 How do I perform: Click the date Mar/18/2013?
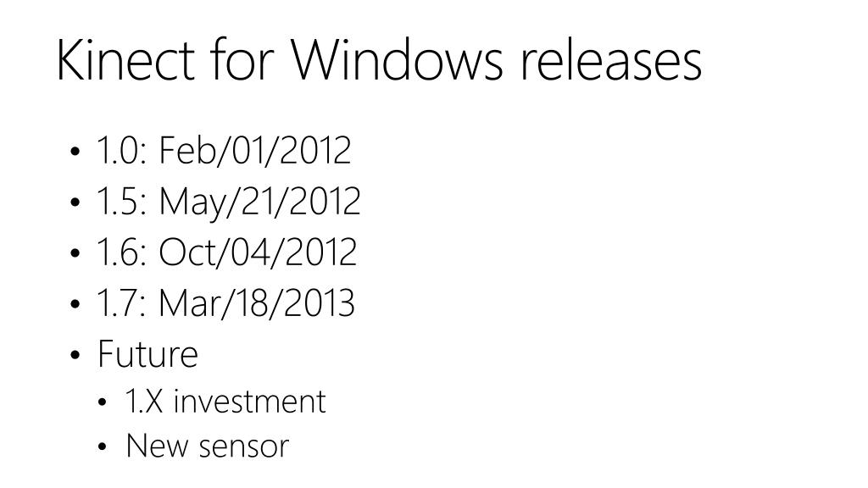[x=257, y=303]
